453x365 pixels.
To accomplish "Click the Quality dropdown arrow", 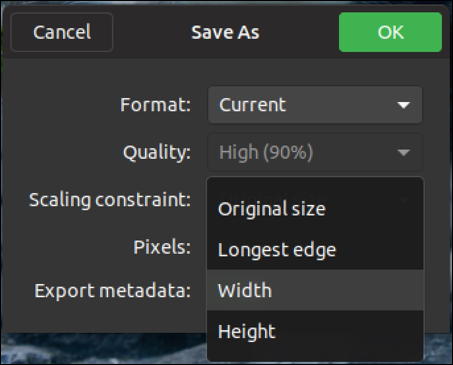I will (x=404, y=153).
